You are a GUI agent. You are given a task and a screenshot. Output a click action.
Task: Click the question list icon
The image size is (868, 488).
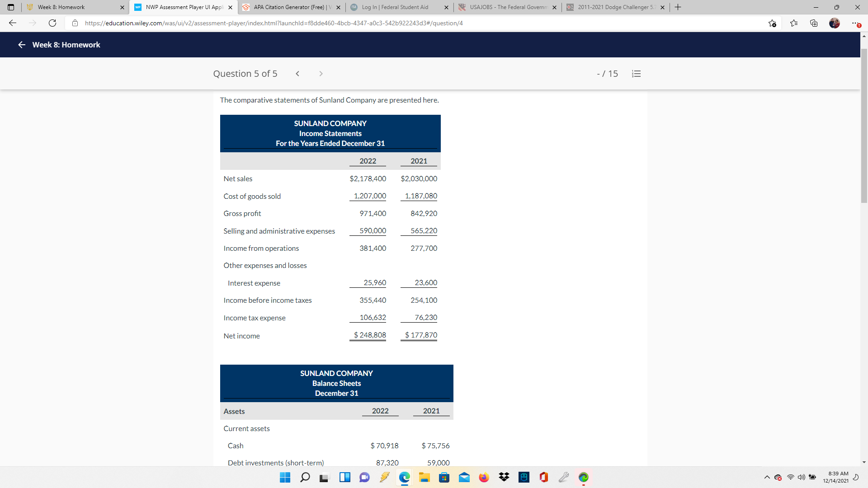pyautogui.click(x=636, y=73)
